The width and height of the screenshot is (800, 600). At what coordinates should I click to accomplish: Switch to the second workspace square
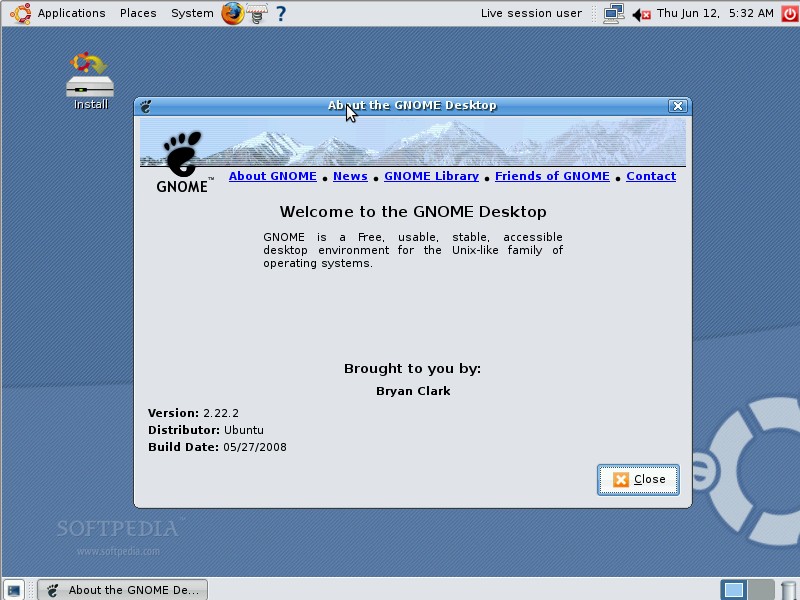coord(760,590)
